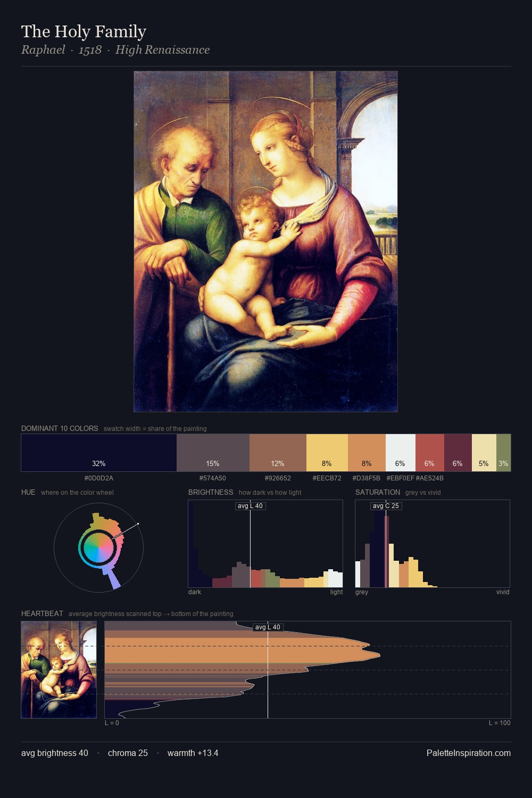Open the small painting thumbnail beside Heartbeat chart
The width and height of the screenshot is (532, 798).
(59, 670)
